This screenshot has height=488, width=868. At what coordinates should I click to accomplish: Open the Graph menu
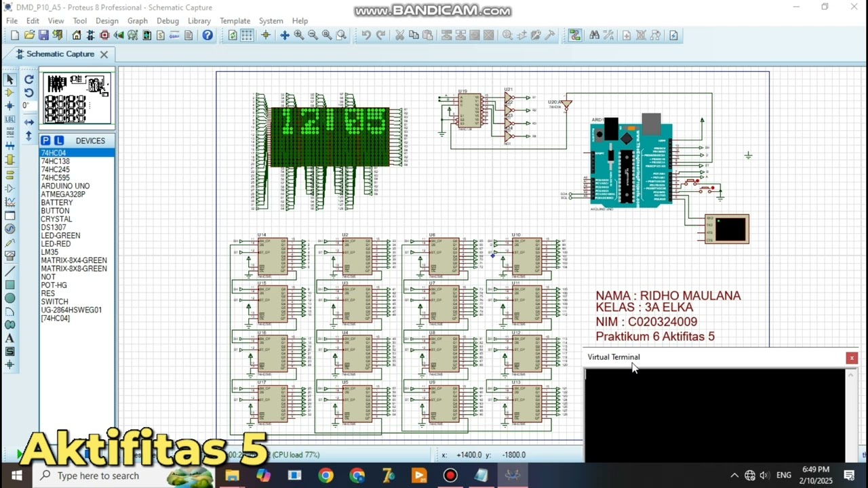[x=138, y=21]
